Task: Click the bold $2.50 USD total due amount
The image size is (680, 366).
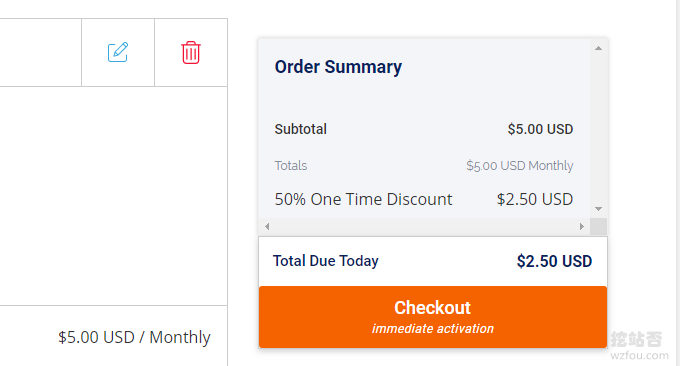Action: (x=554, y=261)
